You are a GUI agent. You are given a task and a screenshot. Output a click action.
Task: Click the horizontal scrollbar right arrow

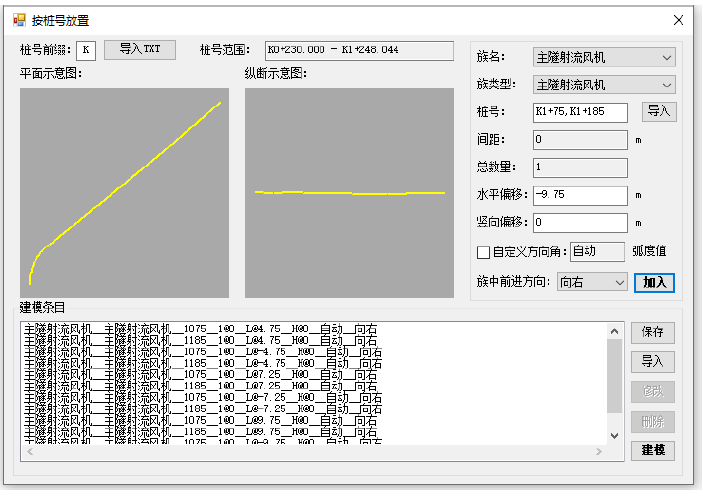[599, 452]
